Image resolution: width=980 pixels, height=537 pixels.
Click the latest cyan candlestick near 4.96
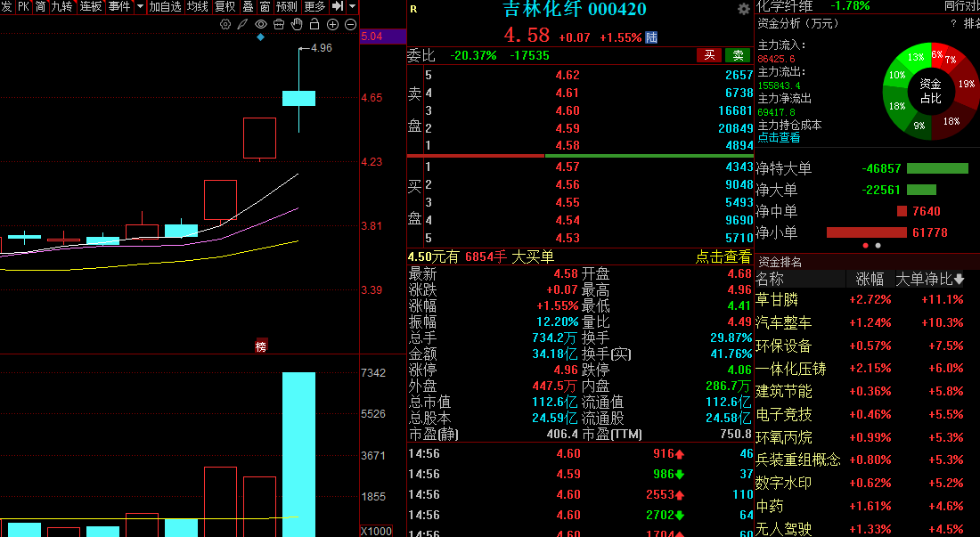click(298, 98)
